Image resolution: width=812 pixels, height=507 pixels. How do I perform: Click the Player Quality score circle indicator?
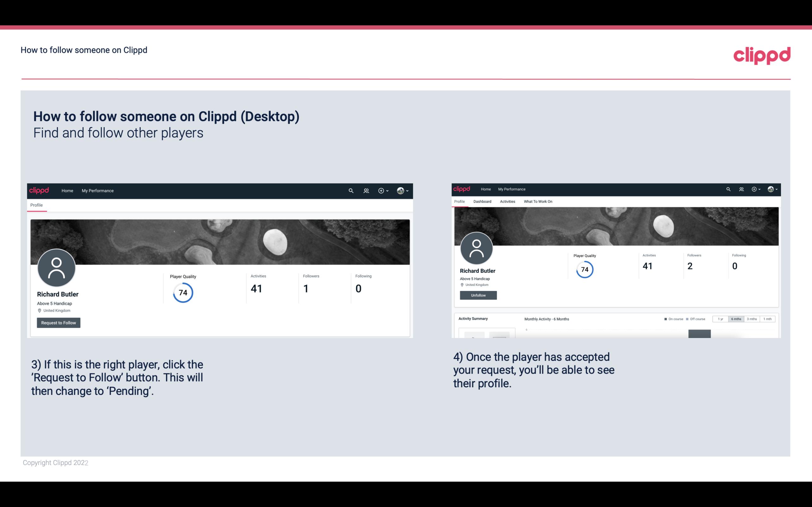point(182,292)
